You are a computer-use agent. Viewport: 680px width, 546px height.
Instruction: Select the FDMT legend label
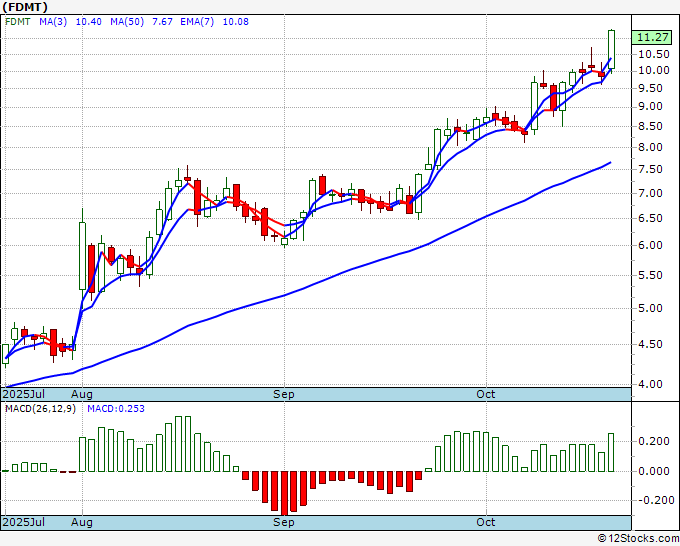click(x=18, y=22)
